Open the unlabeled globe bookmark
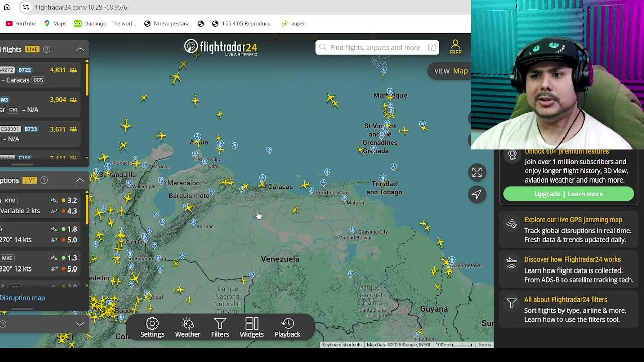 [x=201, y=23]
